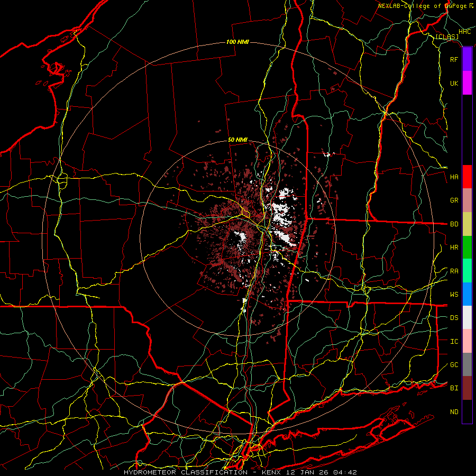
Task: Click the 100 NMI range ring label
Action: coord(237,42)
